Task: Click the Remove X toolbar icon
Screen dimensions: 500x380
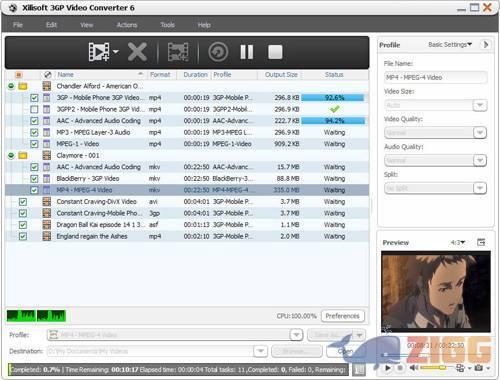Action: [x=137, y=52]
